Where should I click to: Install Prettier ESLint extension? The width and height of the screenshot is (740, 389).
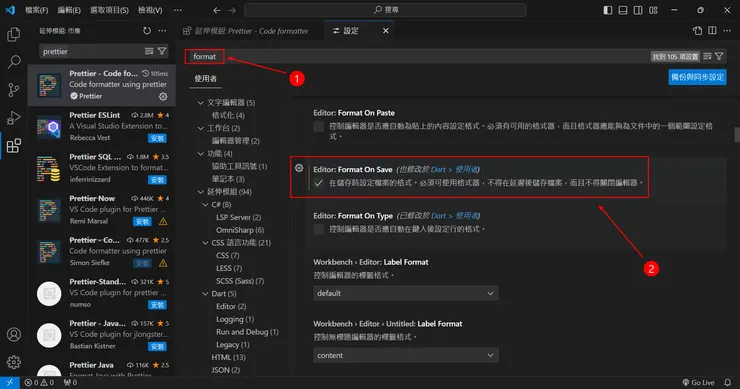tap(157, 138)
